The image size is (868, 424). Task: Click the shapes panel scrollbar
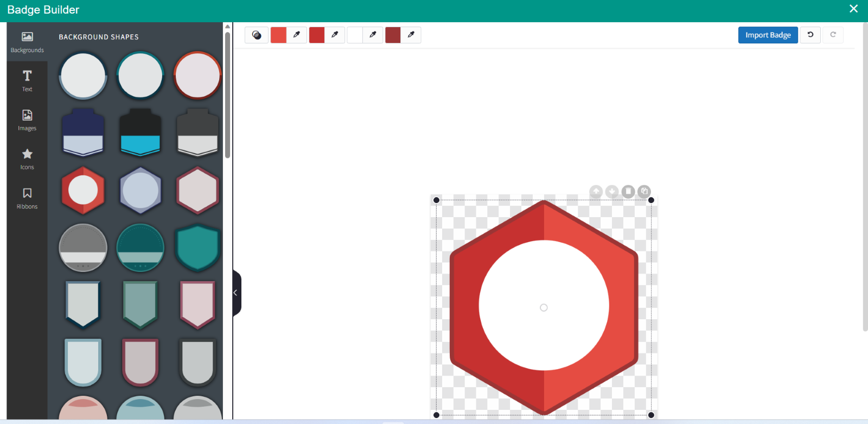[x=228, y=95]
